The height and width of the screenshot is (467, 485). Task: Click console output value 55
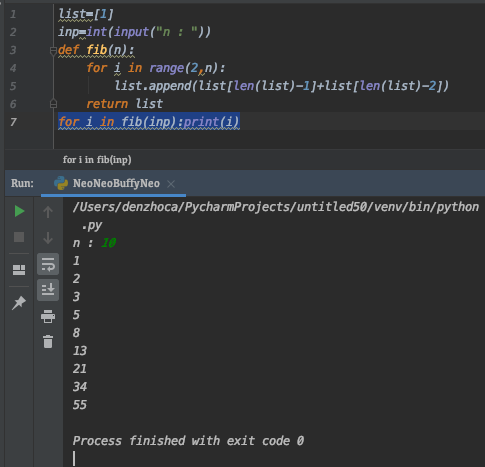click(x=80, y=405)
